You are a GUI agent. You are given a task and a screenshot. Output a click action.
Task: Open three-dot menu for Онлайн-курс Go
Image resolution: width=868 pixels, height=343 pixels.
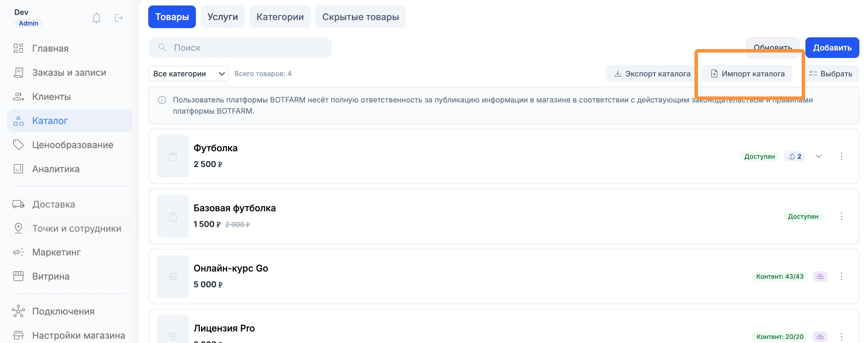841,276
